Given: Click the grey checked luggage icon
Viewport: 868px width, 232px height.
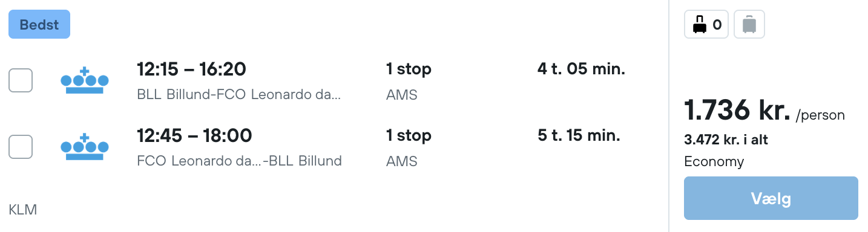Looking at the screenshot, I should (x=749, y=25).
